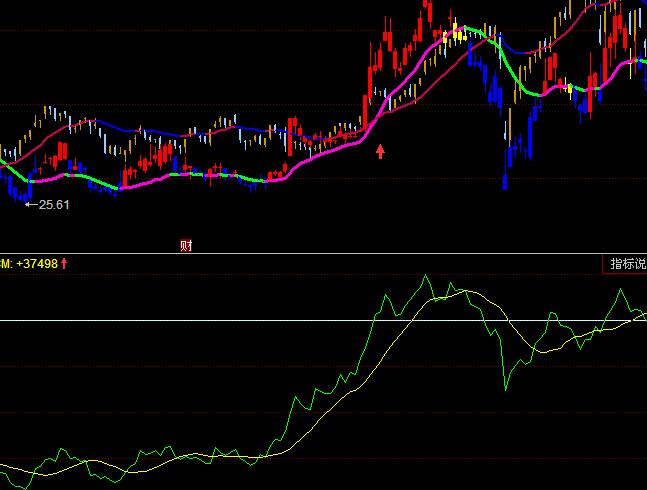Click the 财 financial event marker
Viewport: 647px width, 490px height.
pos(186,245)
